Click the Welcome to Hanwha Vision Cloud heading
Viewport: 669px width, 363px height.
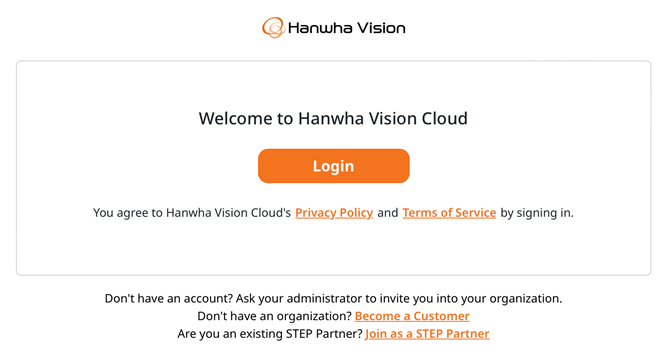(x=333, y=118)
